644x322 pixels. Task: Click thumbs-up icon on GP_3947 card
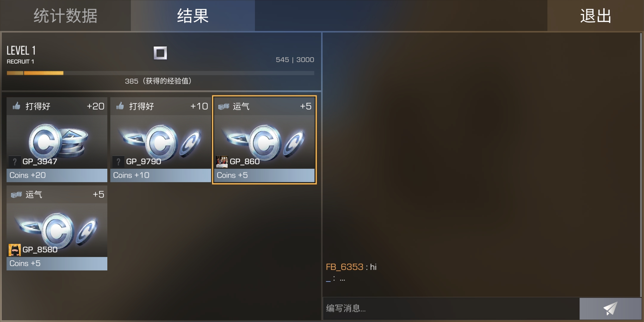16,106
